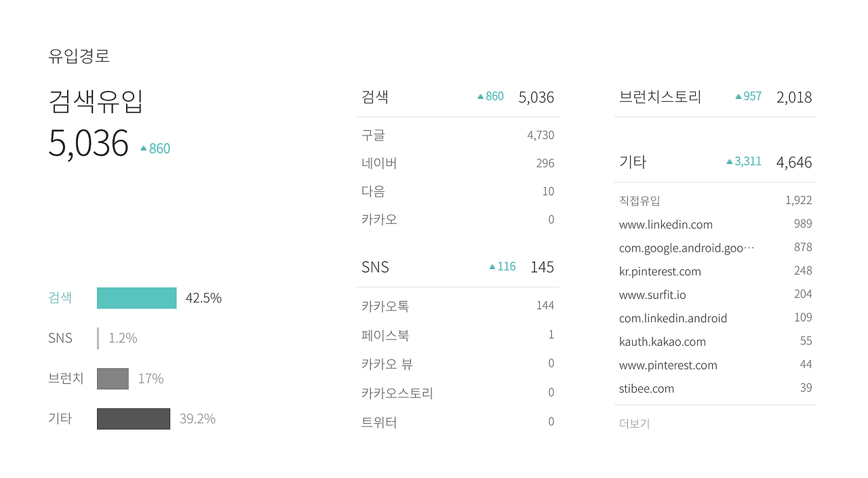Image resolution: width=868 pixels, height=478 pixels.
Task: Click the dark 기타 bar at 39.2%
Action: coord(133,418)
